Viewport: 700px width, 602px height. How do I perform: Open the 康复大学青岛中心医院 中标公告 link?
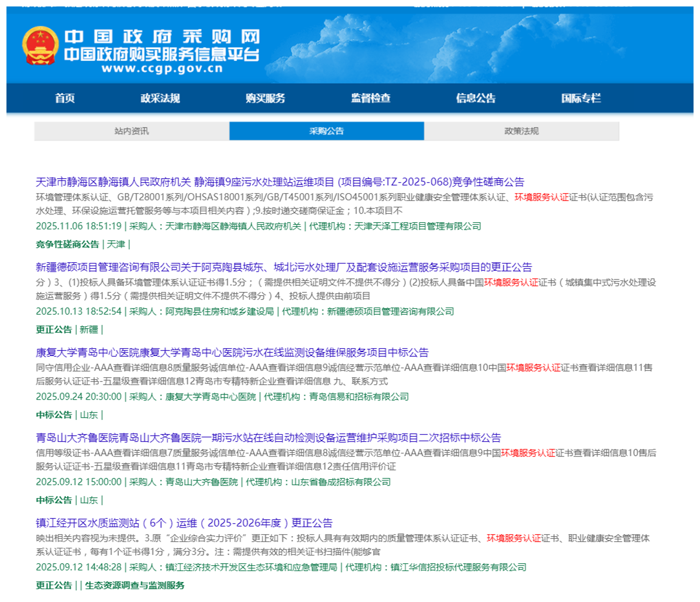pyautogui.click(x=232, y=353)
